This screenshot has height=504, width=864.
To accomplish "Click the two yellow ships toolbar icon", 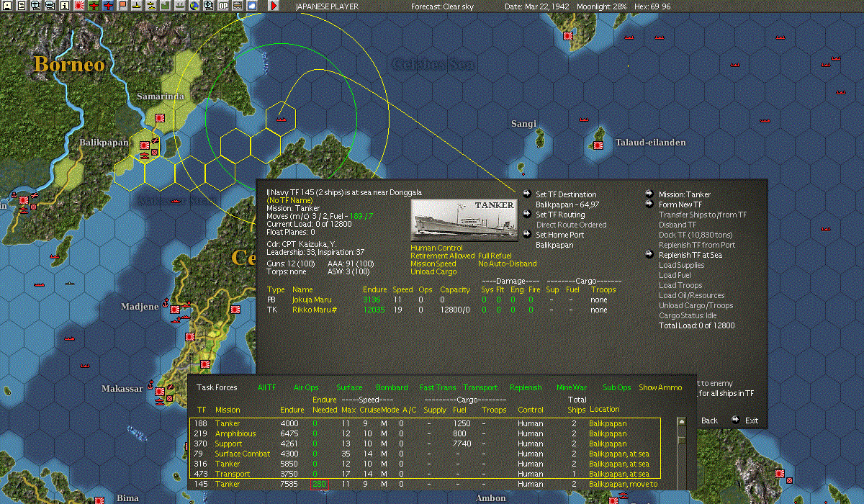I will click(151, 5).
